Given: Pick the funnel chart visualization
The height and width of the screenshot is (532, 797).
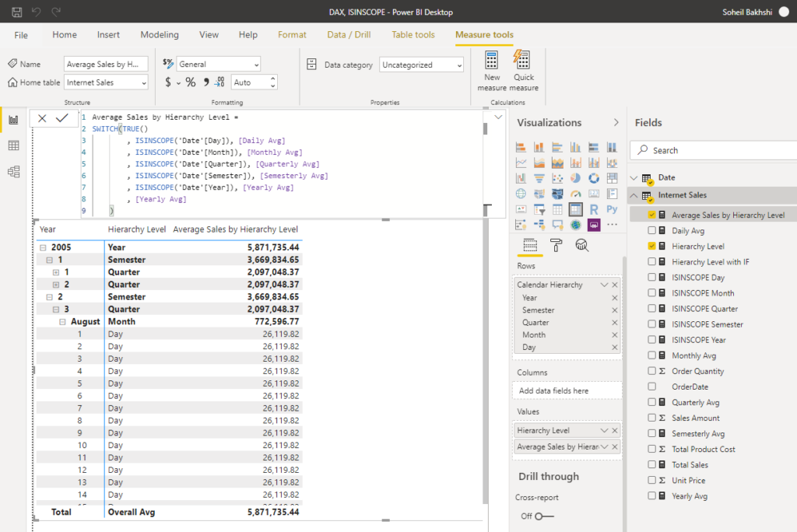Looking at the screenshot, I should (x=539, y=178).
